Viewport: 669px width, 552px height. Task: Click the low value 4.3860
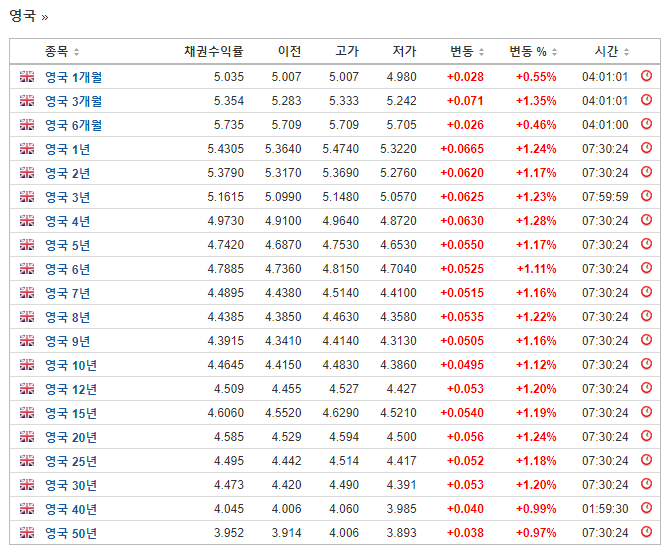click(398, 365)
